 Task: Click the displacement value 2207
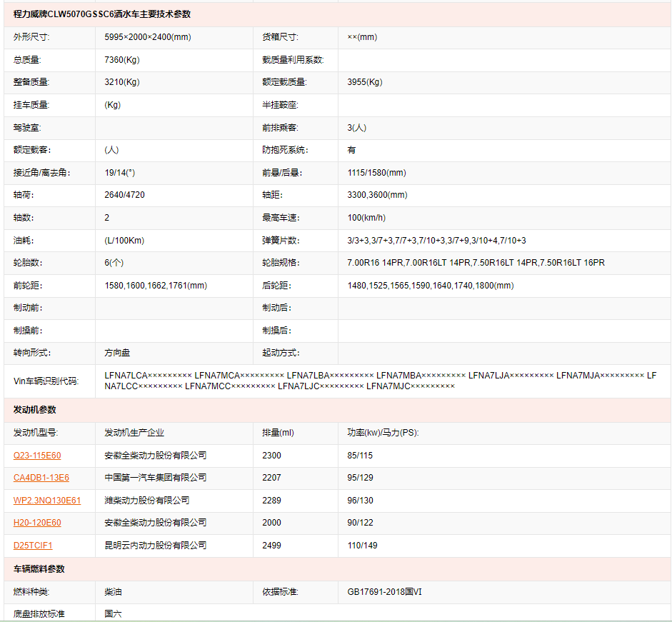pyautogui.click(x=271, y=478)
